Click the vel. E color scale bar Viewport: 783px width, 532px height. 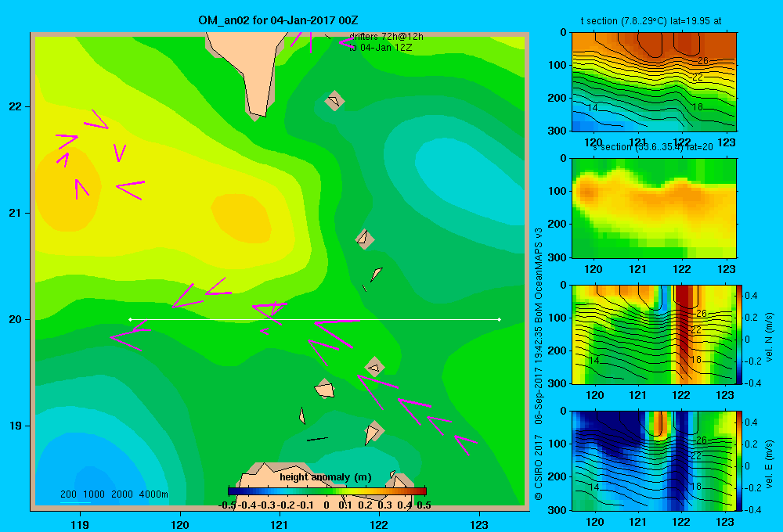(739, 461)
